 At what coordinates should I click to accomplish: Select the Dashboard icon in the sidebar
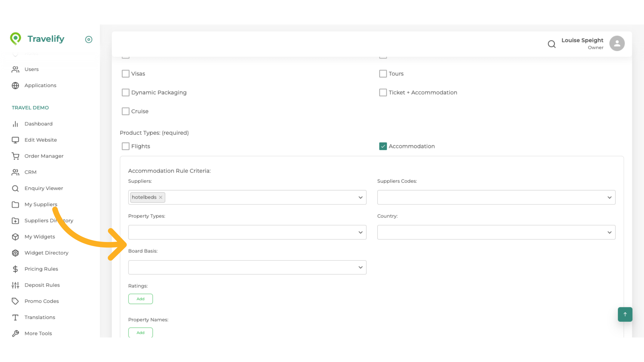pos(15,124)
